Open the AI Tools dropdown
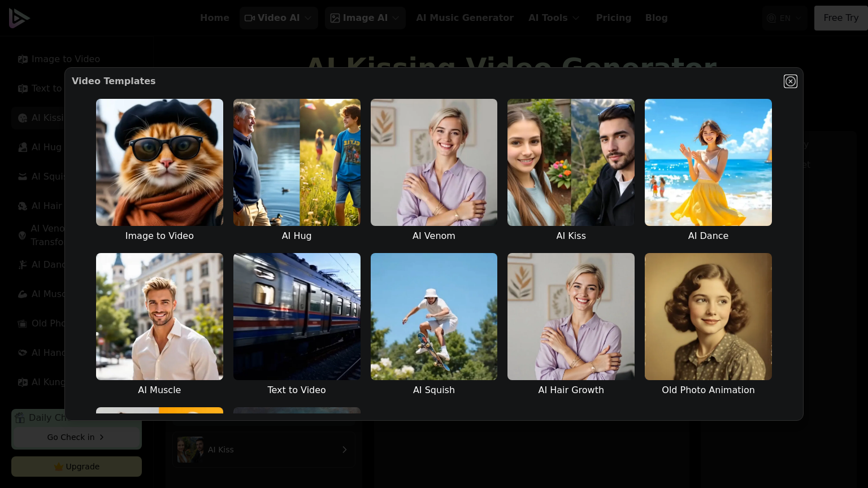The height and width of the screenshot is (488, 868). (x=554, y=18)
